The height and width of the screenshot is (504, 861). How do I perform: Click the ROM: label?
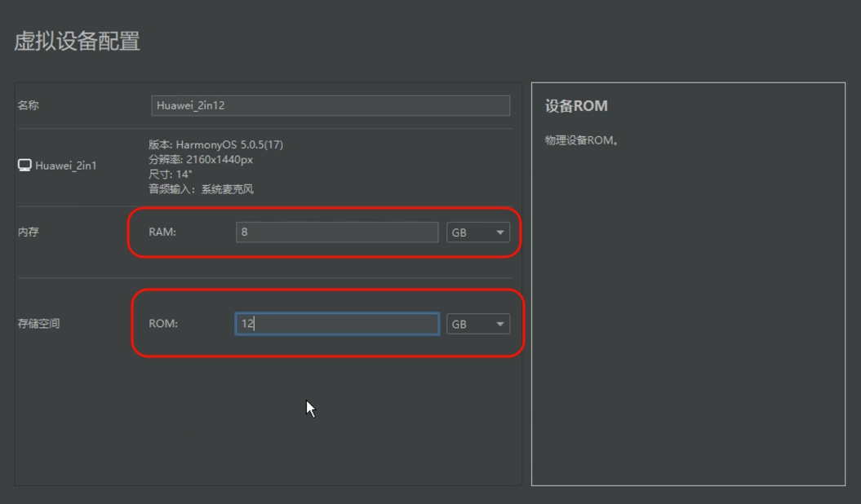[x=163, y=324]
